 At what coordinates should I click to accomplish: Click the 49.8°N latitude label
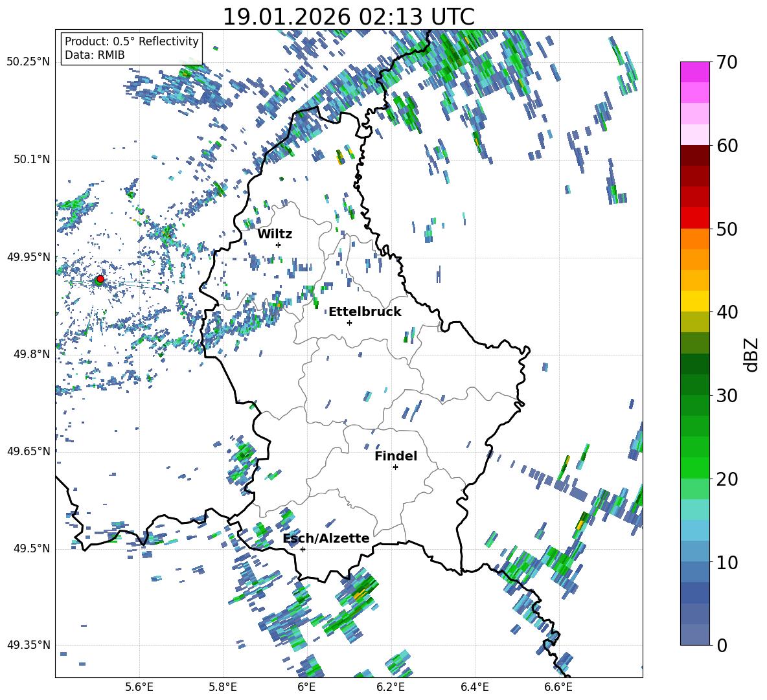point(31,354)
